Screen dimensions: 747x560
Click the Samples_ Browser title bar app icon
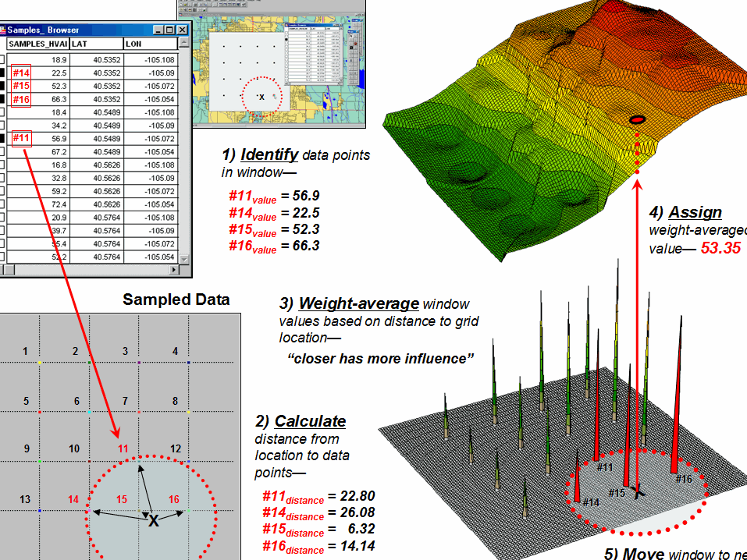point(2,30)
